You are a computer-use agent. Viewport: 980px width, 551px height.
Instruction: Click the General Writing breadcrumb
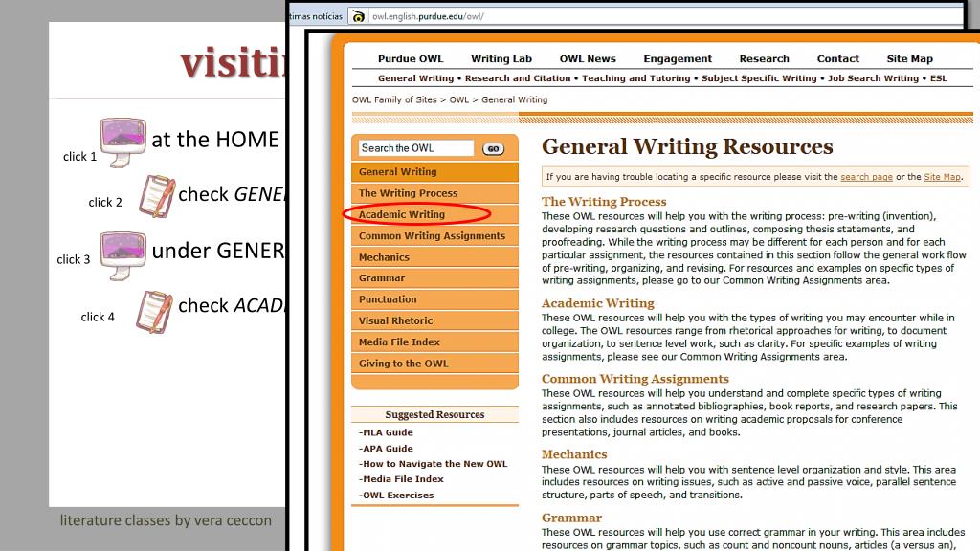[514, 99]
